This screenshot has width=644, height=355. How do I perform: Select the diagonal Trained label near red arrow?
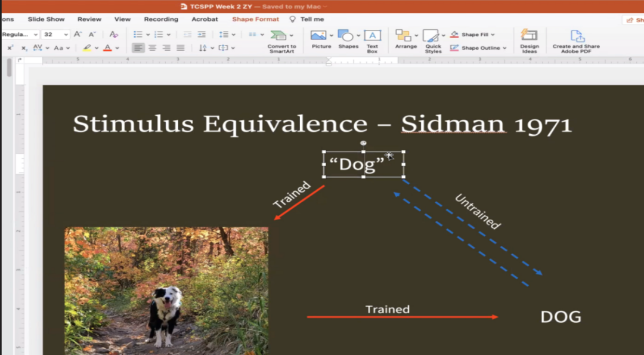pos(292,195)
